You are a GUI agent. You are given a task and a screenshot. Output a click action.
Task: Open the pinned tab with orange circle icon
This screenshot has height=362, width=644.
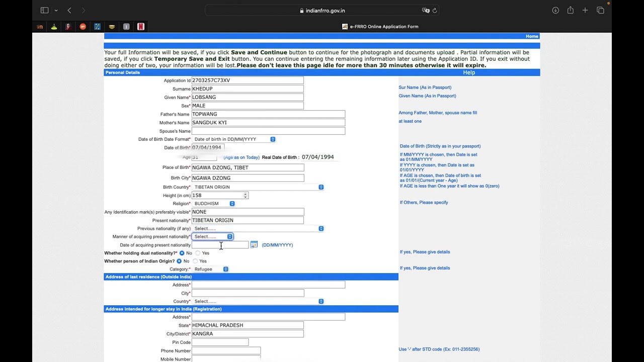pos(83,27)
